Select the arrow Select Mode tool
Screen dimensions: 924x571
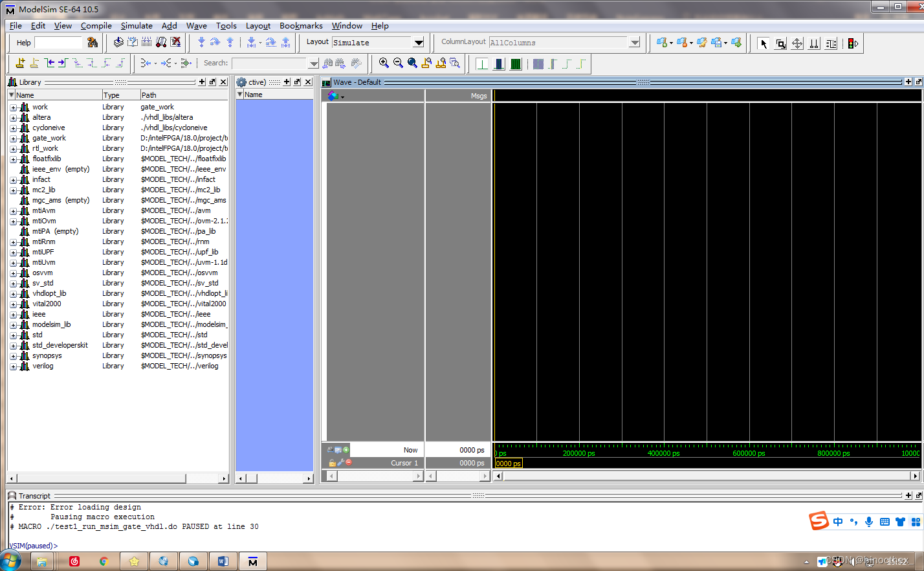coord(763,43)
